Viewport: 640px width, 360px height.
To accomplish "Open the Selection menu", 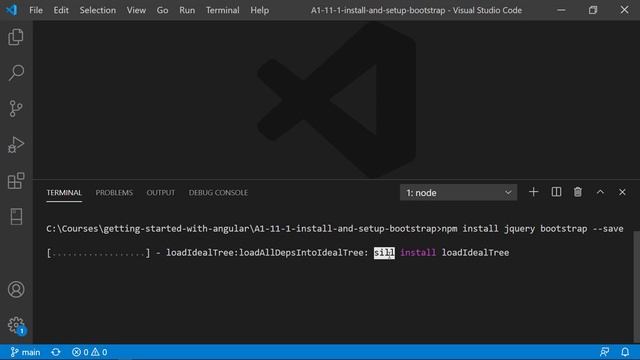I will point(98,10).
